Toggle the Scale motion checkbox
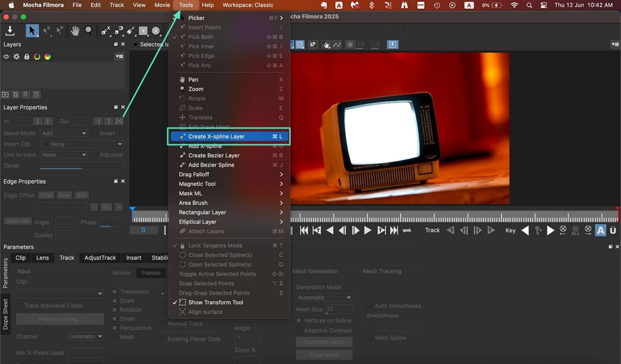Viewport: 621px width, 364px height. point(115,301)
